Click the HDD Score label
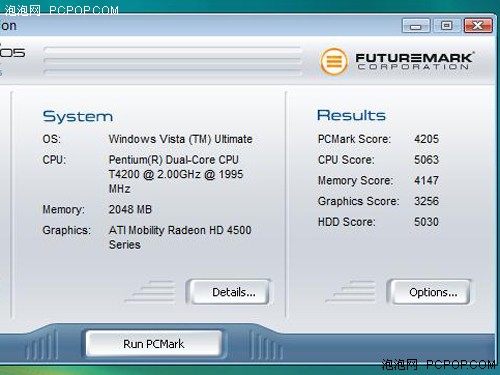This screenshot has height=375, width=500. click(346, 222)
